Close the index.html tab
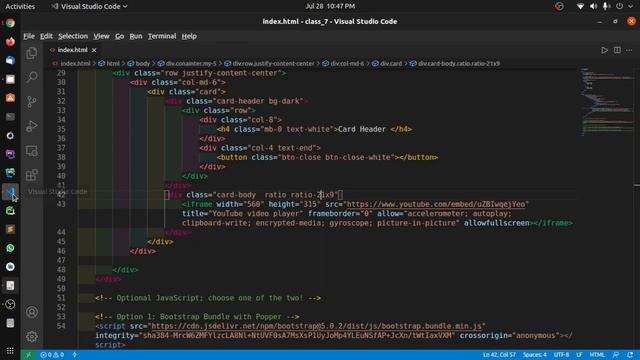This screenshot has height=360, width=640. tap(94, 50)
